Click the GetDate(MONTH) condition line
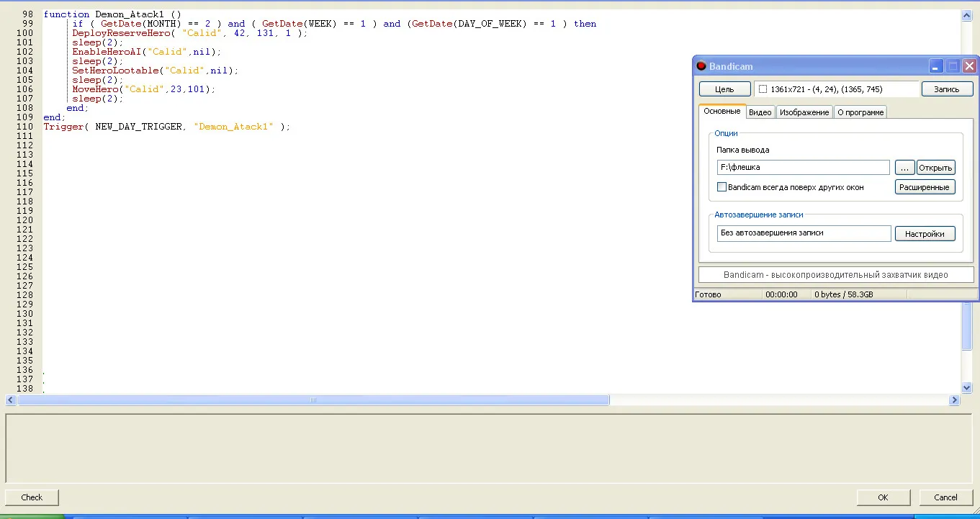Screen dimensions: 980x519 (x=334, y=24)
